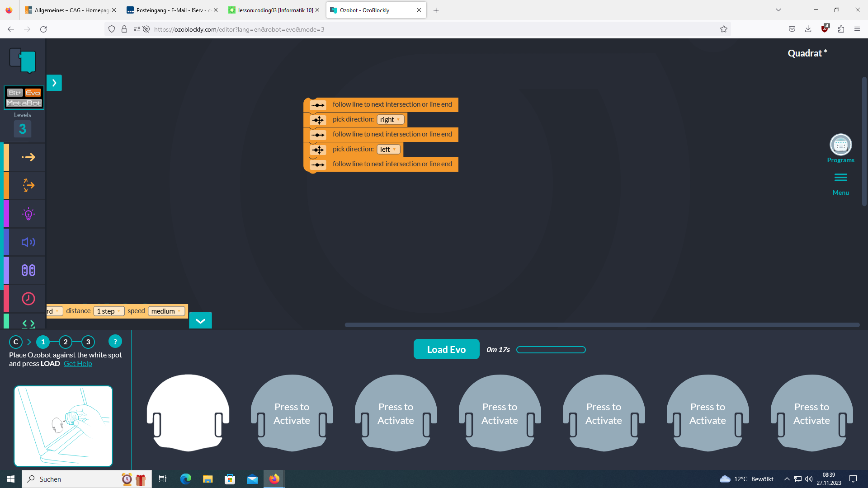Select the MetaBot robot option
868x488 pixels.
(24, 103)
